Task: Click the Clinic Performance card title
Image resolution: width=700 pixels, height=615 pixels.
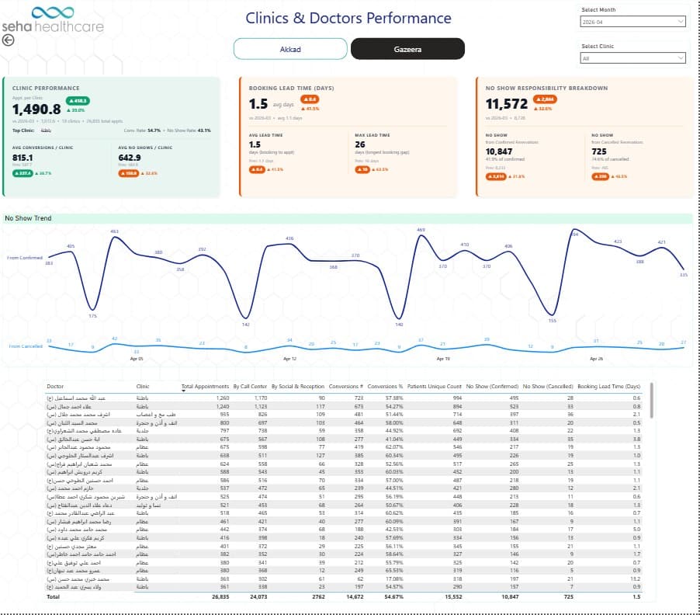Action: 46,88
